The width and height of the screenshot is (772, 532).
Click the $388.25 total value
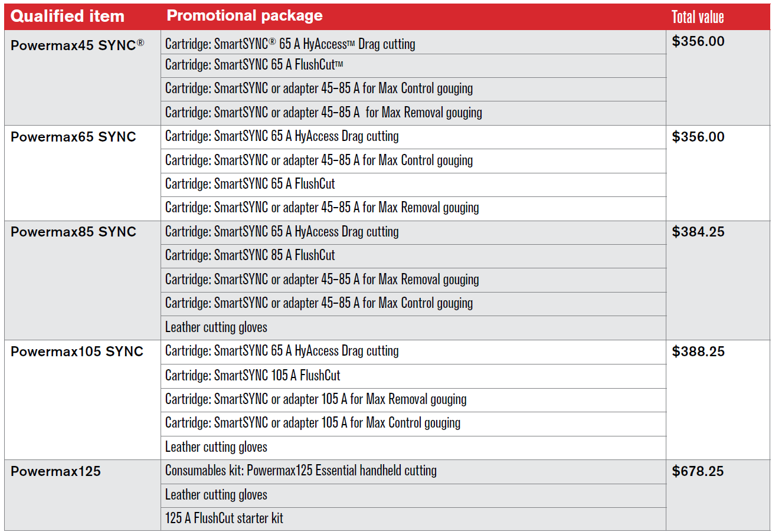click(x=698, y=352)
